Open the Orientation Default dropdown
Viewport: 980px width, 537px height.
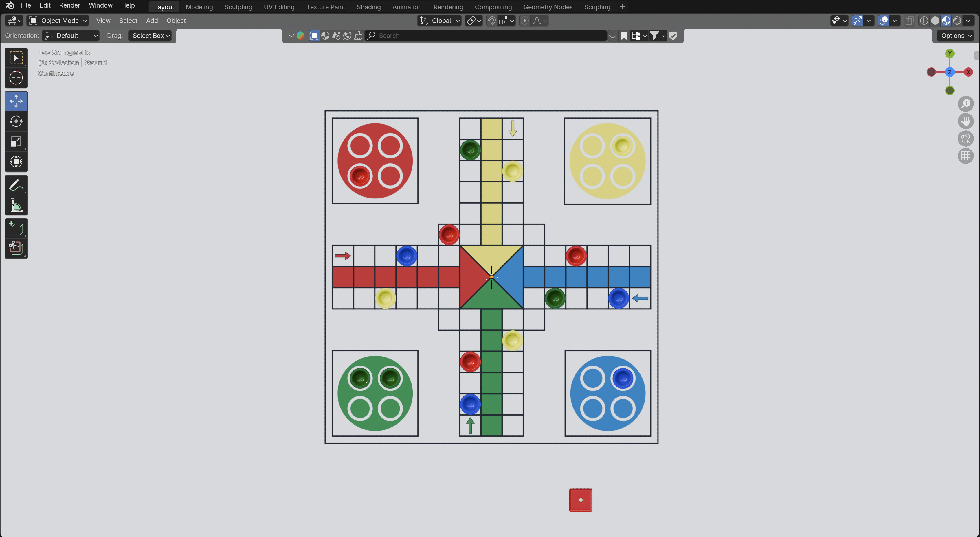(x=71, y=35)
